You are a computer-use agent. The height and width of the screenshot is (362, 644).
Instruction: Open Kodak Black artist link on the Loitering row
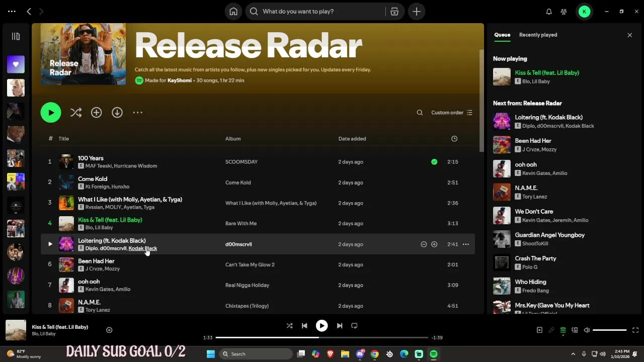tap(143, 248)
